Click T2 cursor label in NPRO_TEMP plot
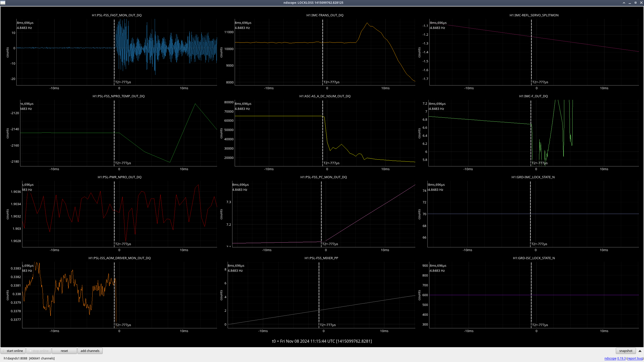The width and height of the screenshot is (644, 362). point(123,163)
